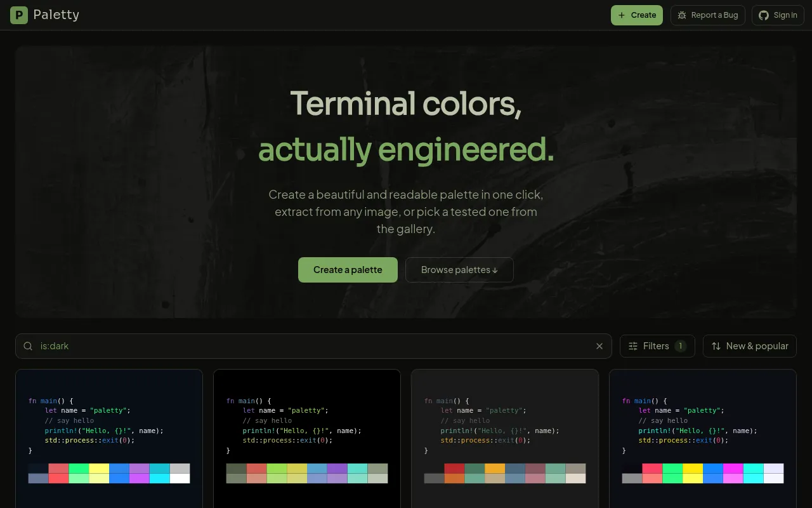Click the active filter count badge
The width and height of the screenshot is (812, 508).
pos(681,346)
